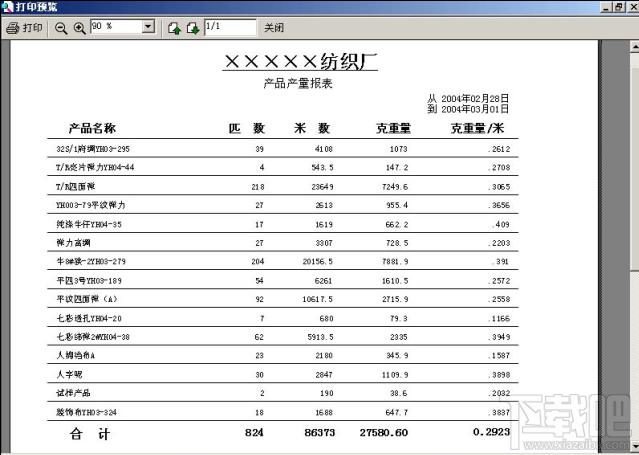
Task: Open the 90 % zoom dropdown arrow
Action: (x=148, y=27)
